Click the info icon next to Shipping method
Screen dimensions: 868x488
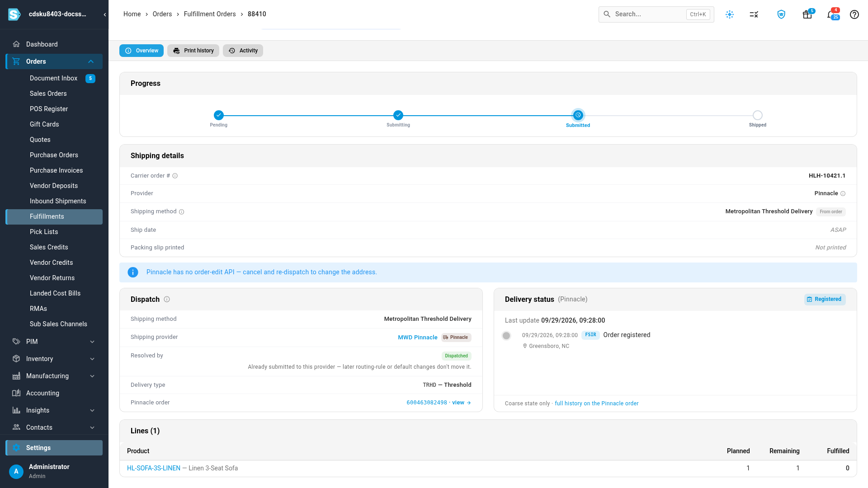(181, 212)
